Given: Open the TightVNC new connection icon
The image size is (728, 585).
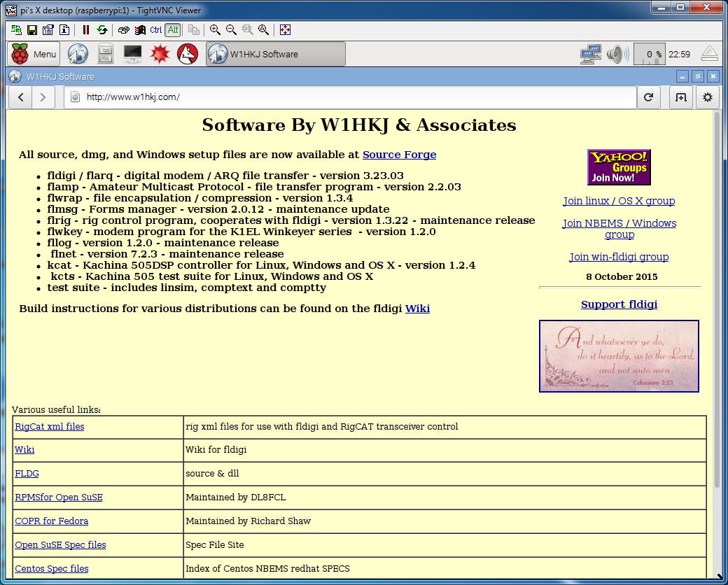Looking at the screenshot, I should [16, 30].
